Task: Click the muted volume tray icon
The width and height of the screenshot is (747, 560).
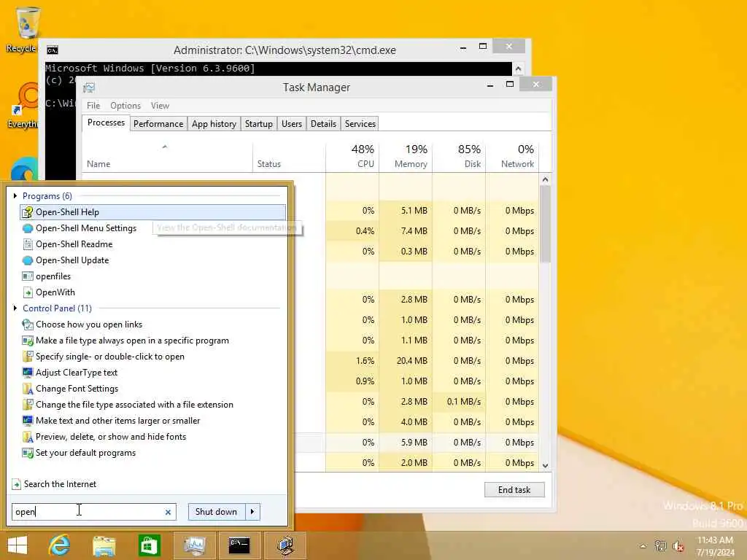Action: 678,546
